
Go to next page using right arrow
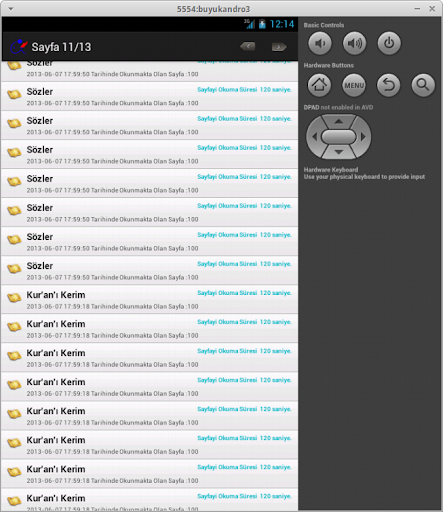[x=279, y=47]
